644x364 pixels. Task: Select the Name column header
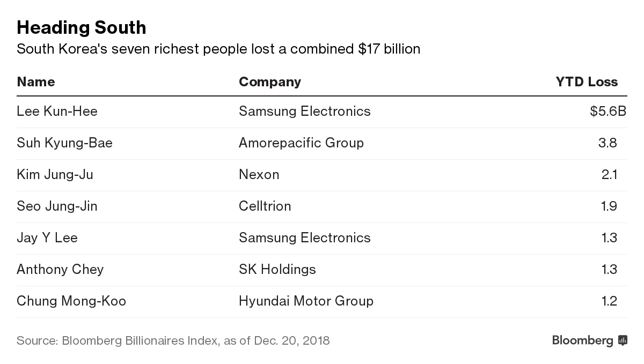(36, 81)
